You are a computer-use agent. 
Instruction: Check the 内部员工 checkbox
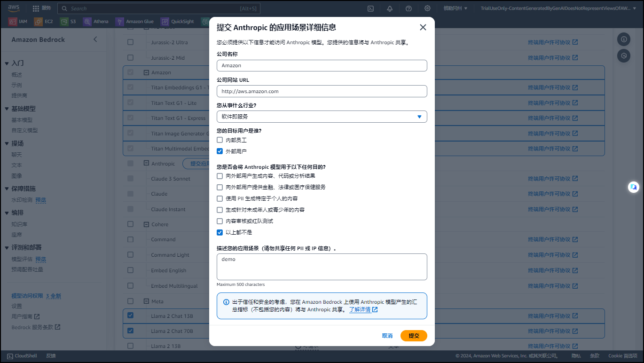(220, 140)
